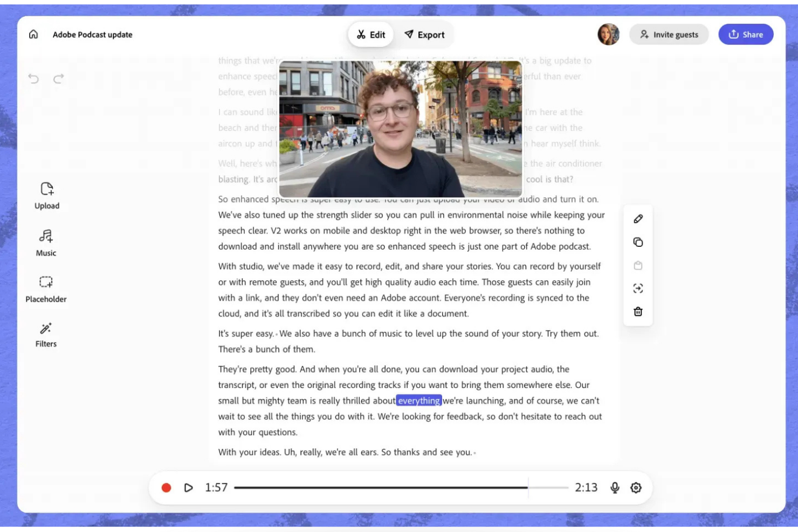Click the total duration 2:13
The image size is (798, 532).
586,488
